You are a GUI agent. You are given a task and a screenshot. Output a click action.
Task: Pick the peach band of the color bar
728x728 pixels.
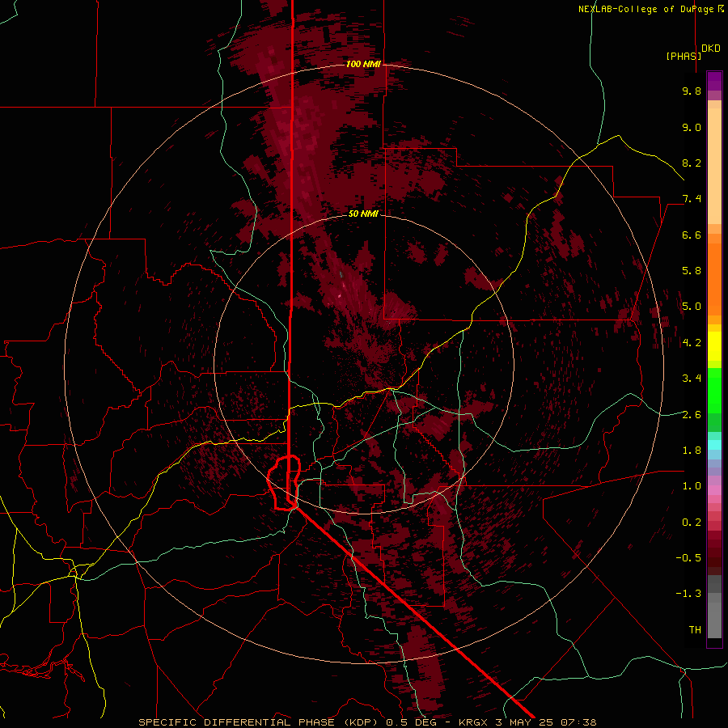pos(714,163)
